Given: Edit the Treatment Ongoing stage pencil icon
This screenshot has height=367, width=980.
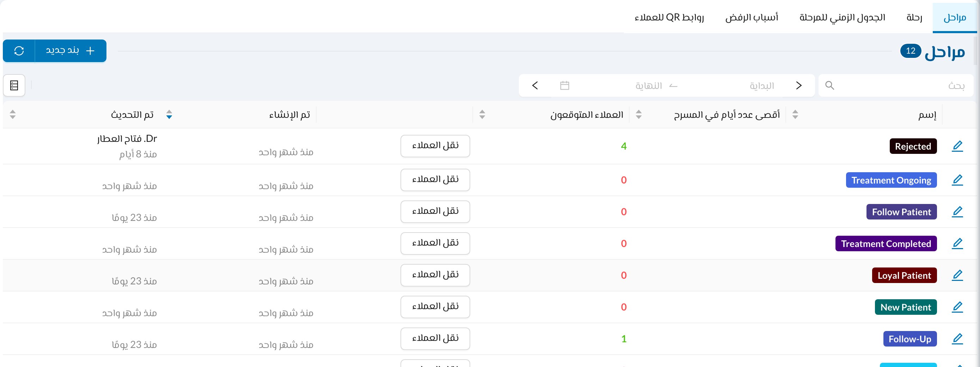Looking at the screenshot, I should tap(957, 180).
